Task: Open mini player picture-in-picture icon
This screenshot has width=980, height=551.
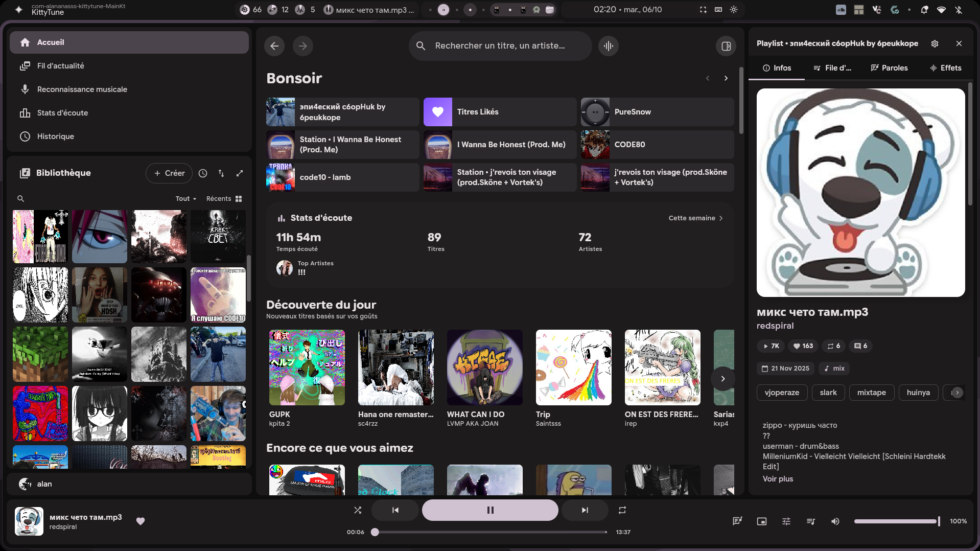Action: tap(761, 521)
